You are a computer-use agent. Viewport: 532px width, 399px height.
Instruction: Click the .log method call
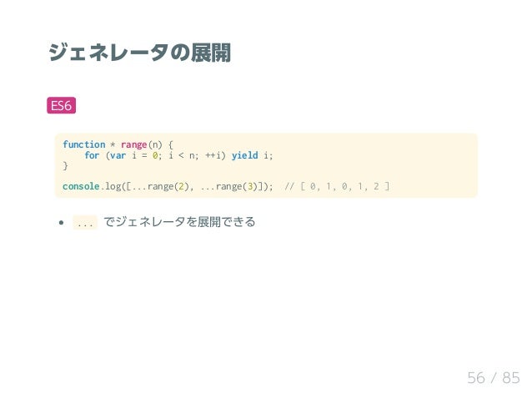coord(111,186)
